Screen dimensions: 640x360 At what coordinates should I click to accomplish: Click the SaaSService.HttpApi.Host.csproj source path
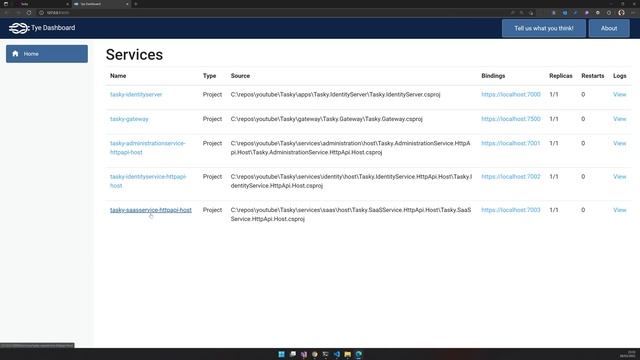[351, 214]
